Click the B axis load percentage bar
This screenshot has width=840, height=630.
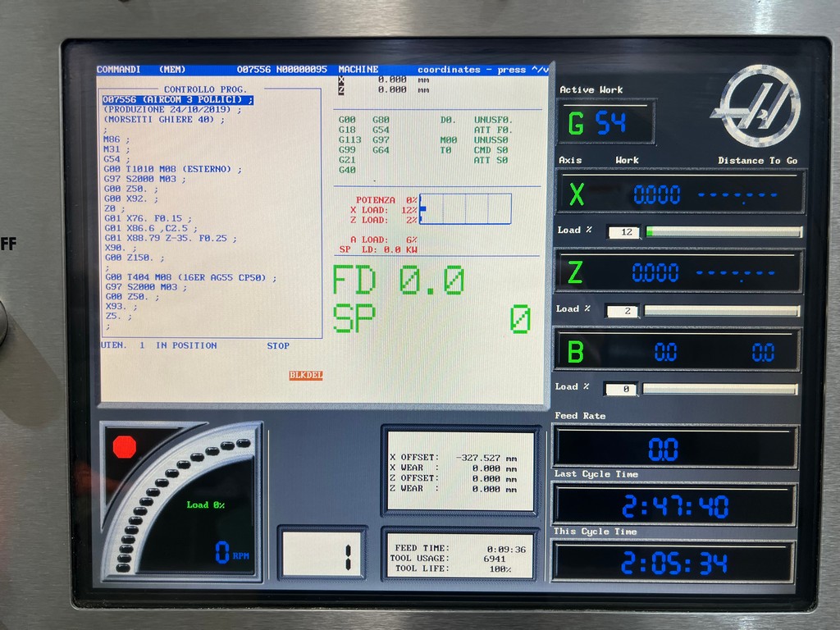(x=720, y=389)
